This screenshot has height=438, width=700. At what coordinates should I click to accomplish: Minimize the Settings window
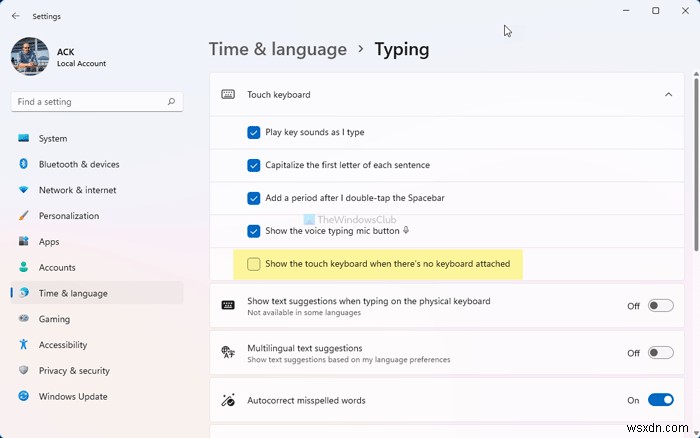pos(626,11)
